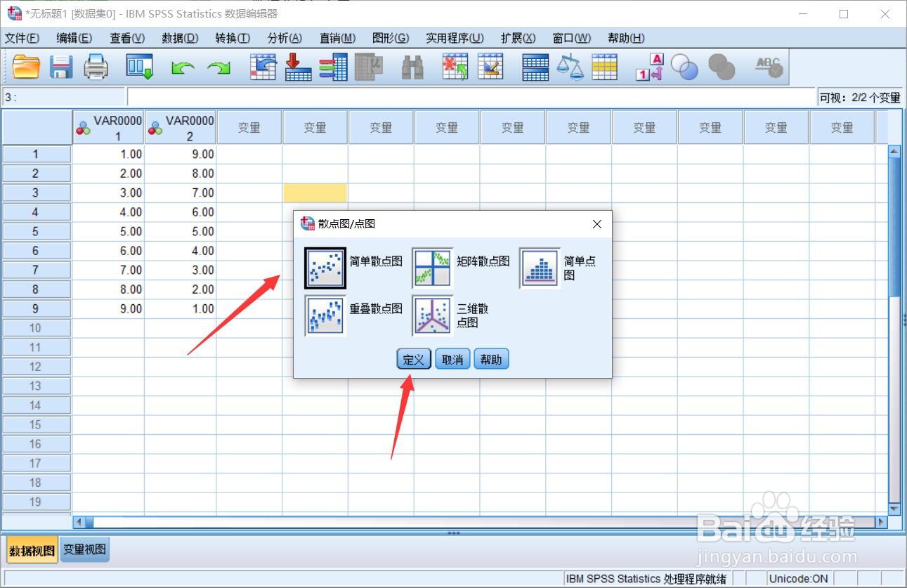This screenshot has width=907, height=588.
Task: Click the Recall recent dialogs icon
Action: click(139, 67)
